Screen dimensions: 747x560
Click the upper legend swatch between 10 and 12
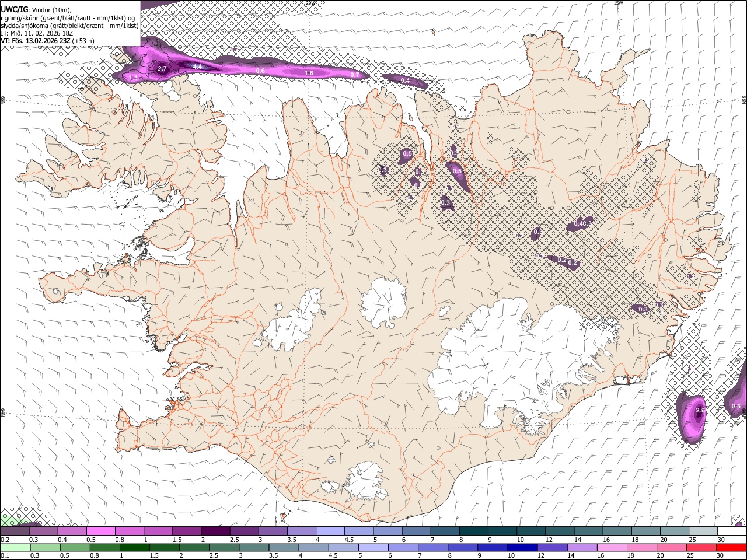coord(531,531)
